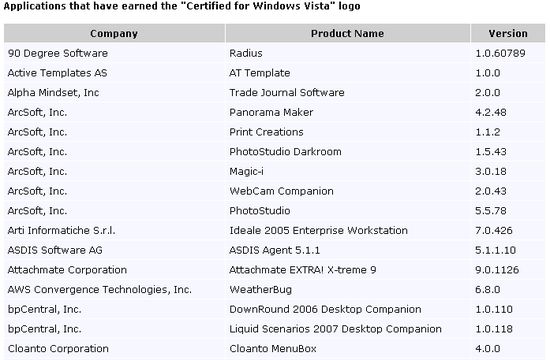Click the Company column header
Image resolution: width=550 pixels, height=360 pixels.
pos(114,33)
